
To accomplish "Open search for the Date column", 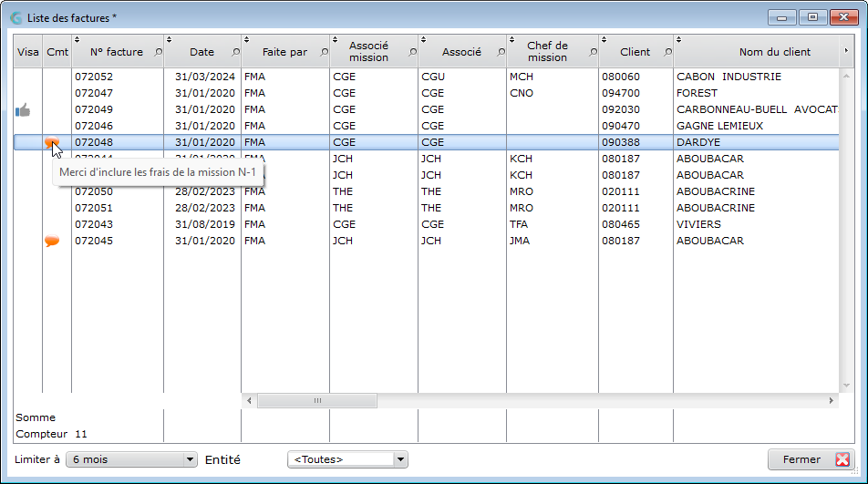I will [x=235, y=52].
